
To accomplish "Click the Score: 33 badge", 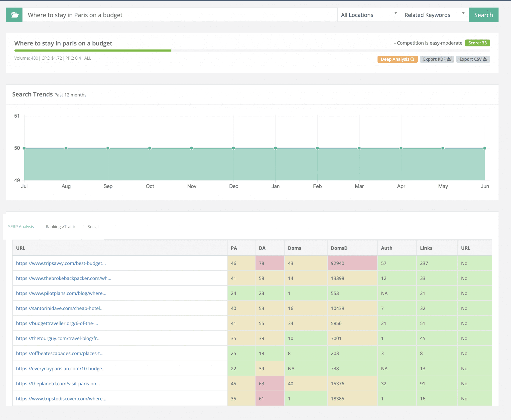I will click(x=477, y=43).
